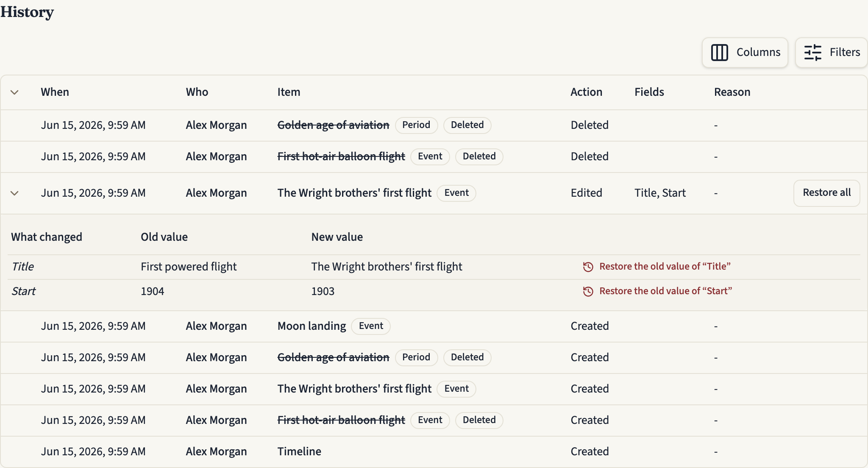
Task: Select the Who column header
Action: pyautogui.click(x=197, y=92)
